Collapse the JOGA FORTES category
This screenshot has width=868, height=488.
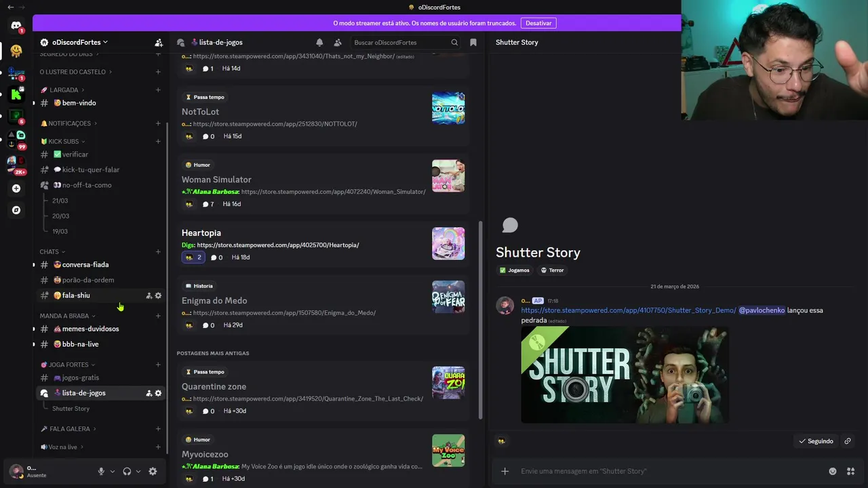pos(67,365)
